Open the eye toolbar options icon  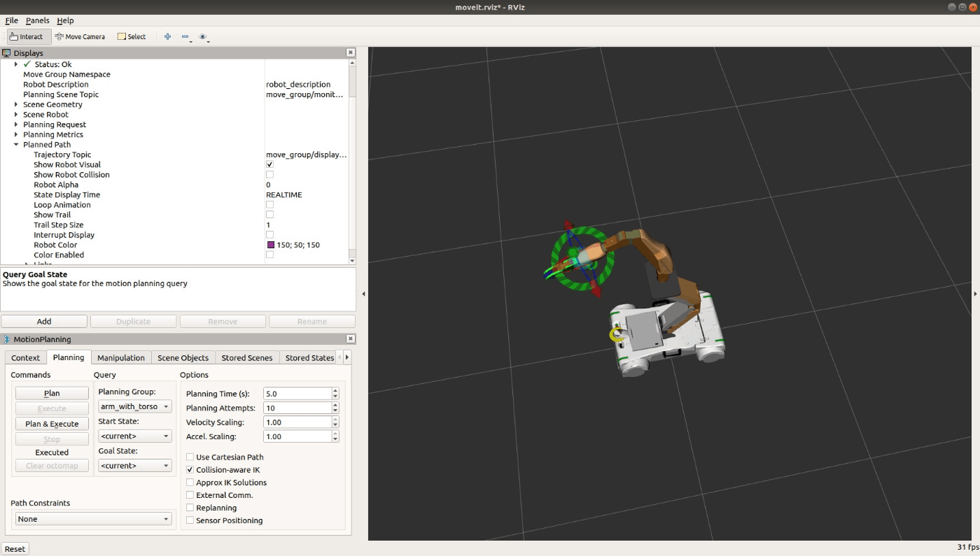[203, 36]
